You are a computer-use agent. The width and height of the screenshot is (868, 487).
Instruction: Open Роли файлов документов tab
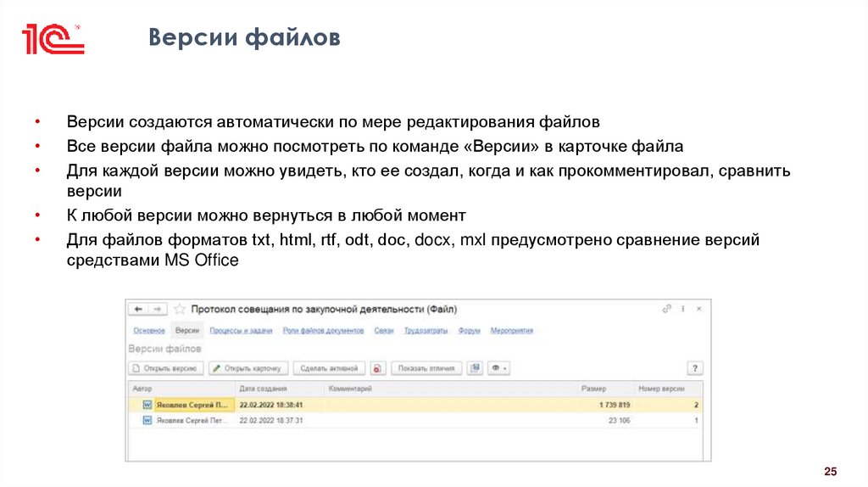pyautogui.click(x=323, y=330)
